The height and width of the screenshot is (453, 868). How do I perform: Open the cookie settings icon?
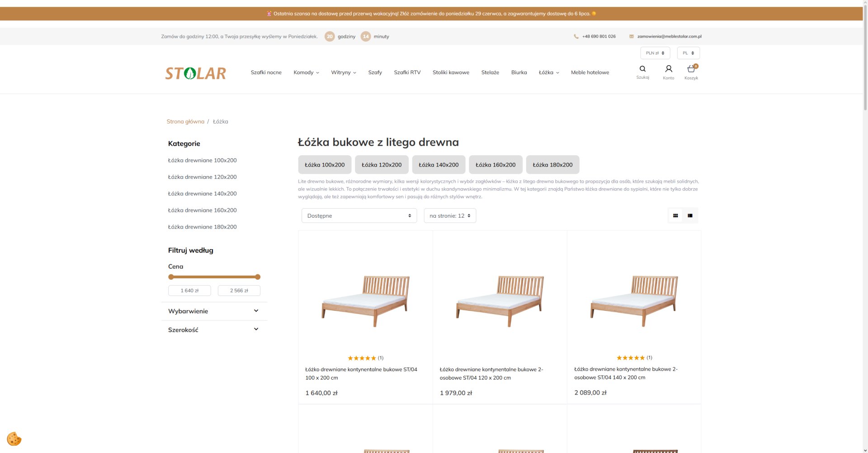pyautogui.click(x=14, y=439)
